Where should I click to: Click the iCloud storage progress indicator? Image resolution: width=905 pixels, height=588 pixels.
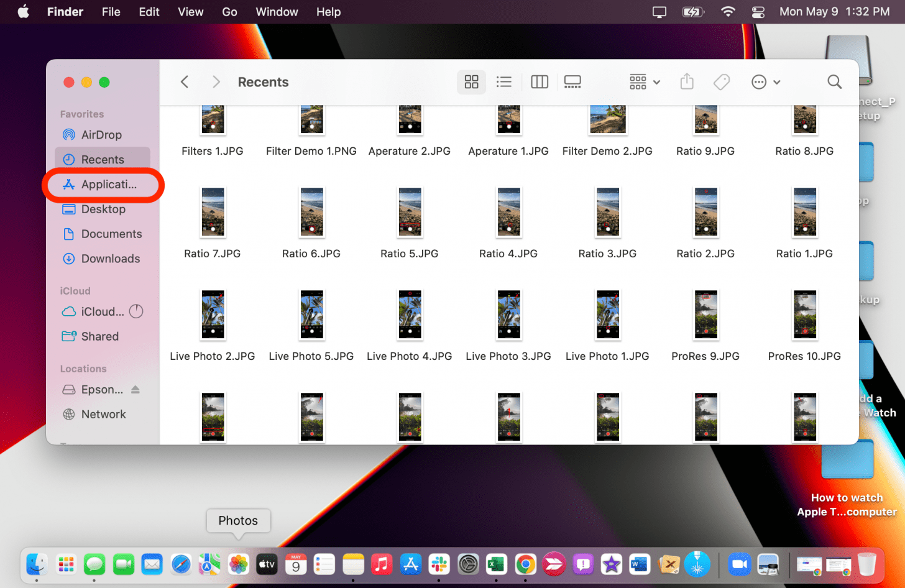coord(136,311)
